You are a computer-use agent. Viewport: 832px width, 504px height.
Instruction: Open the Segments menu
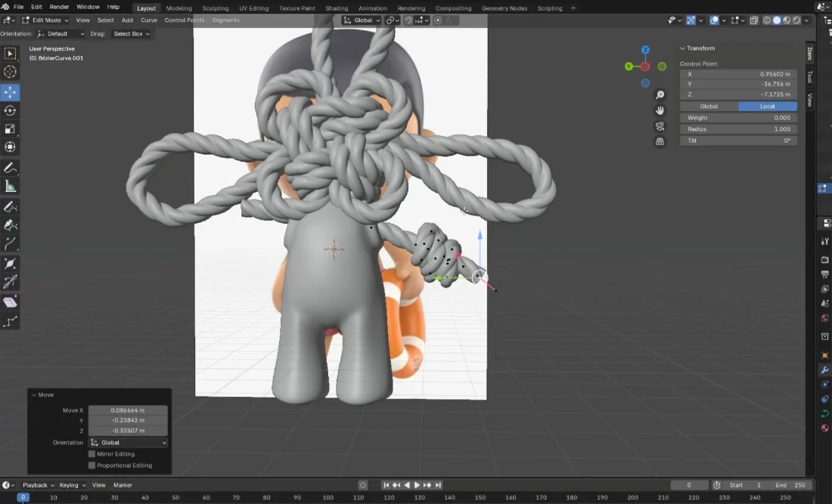click(225, 20)
